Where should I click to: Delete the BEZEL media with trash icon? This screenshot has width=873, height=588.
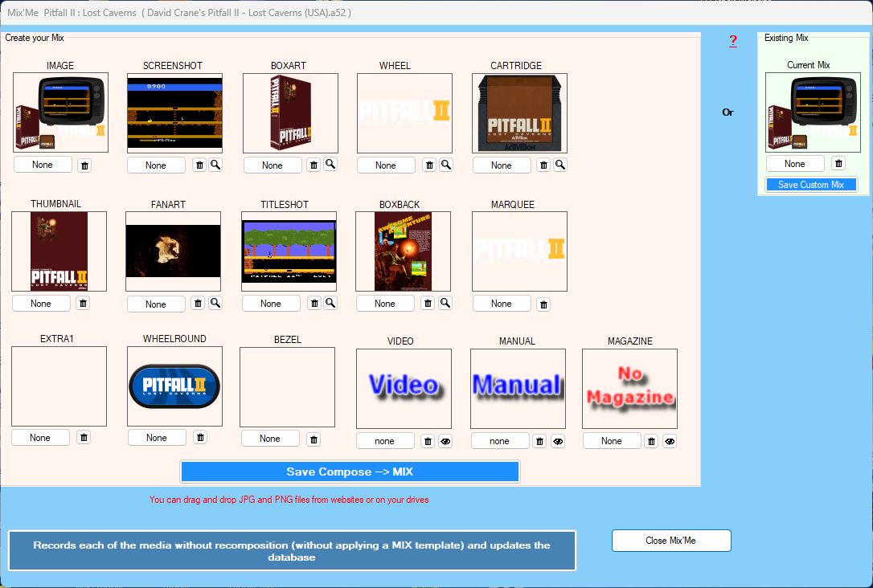[314, 439]
